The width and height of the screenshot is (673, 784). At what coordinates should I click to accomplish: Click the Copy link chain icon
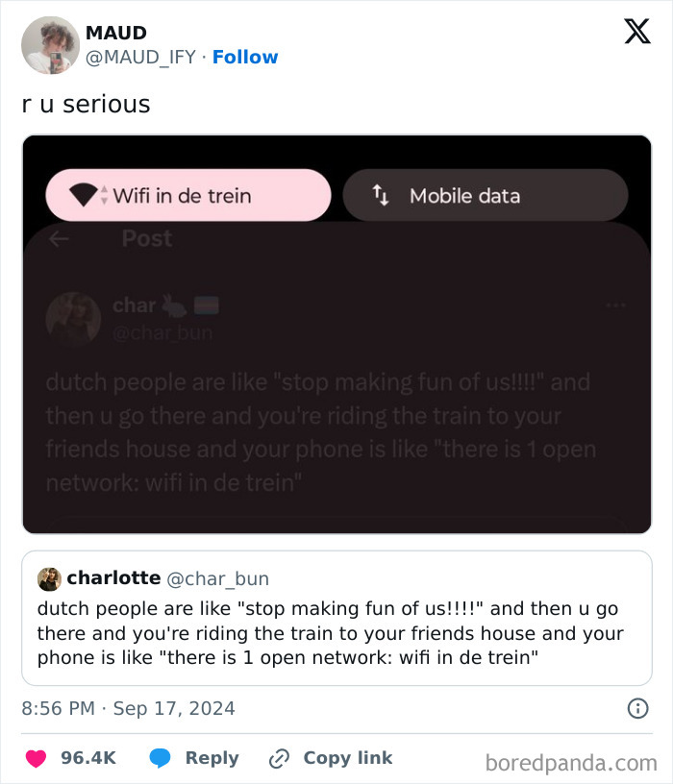pyautogui.click(x=277, y=758)
